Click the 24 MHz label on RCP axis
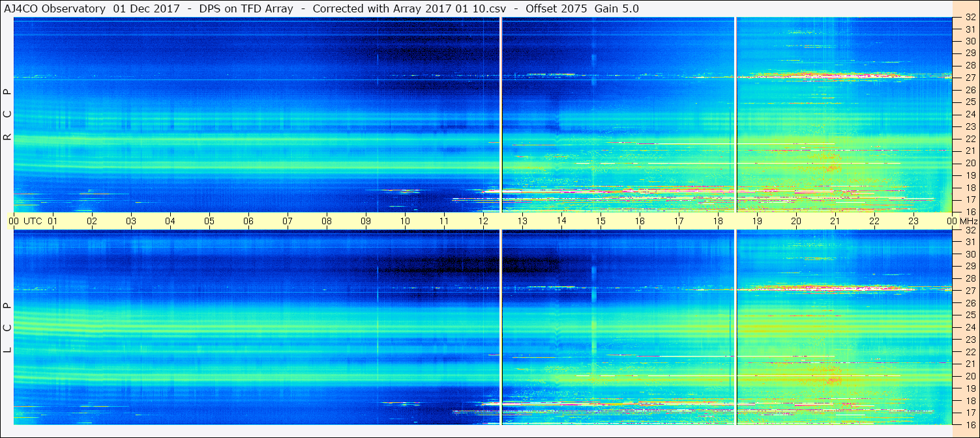This screenshot has width=980, height=438. [970, 114]
